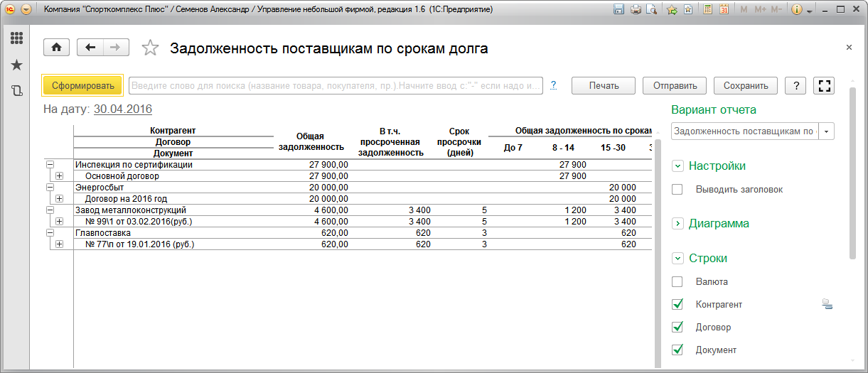868x373 pixels.
Task: Click the Print icon in title bar
Action: click(x=636, y=10)
